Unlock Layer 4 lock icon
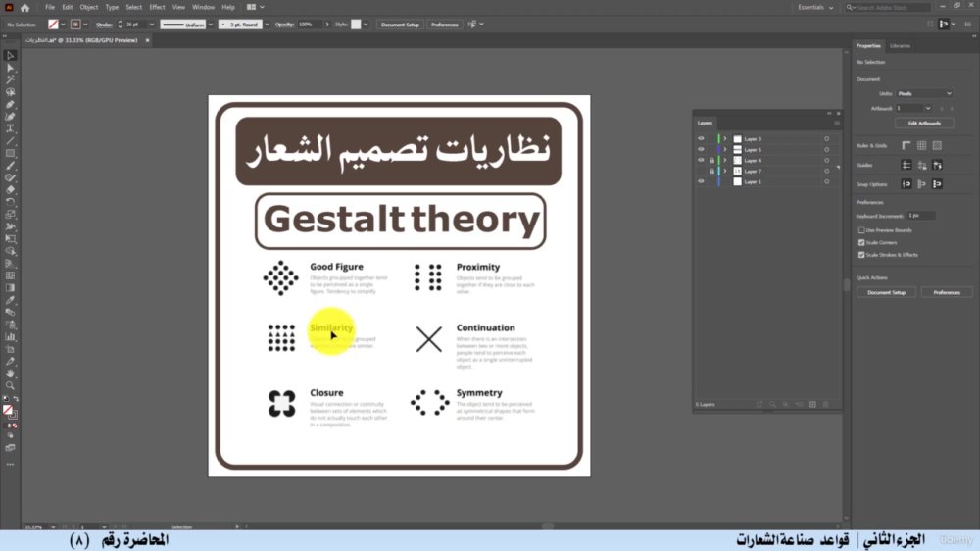This screenshot has width=980, height=551. click(x=711, y=160)
